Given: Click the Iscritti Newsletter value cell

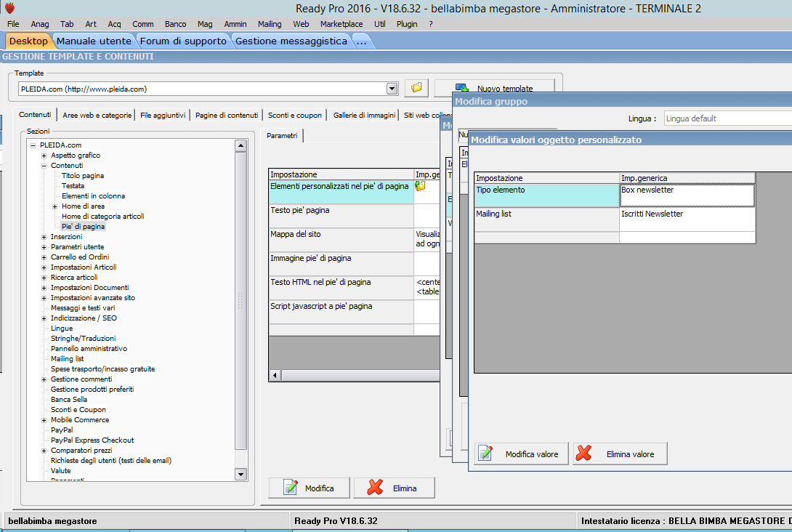Looking at the screenshot, I should [x=687, y=219].
